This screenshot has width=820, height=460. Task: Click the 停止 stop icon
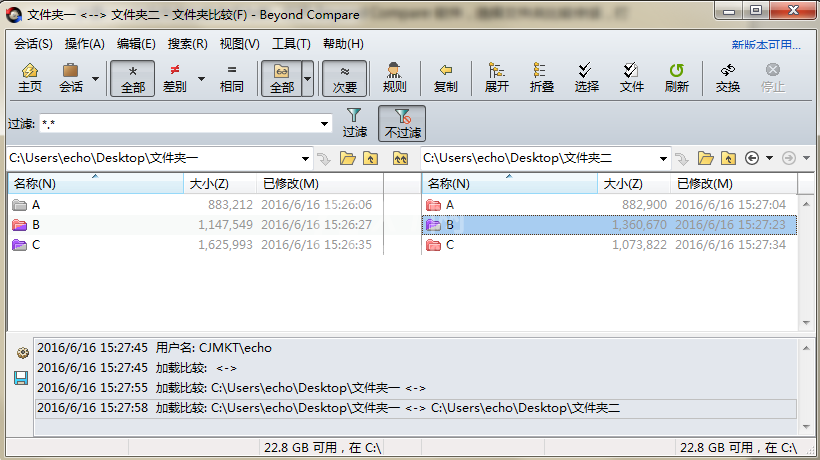[x=772, y=78]
